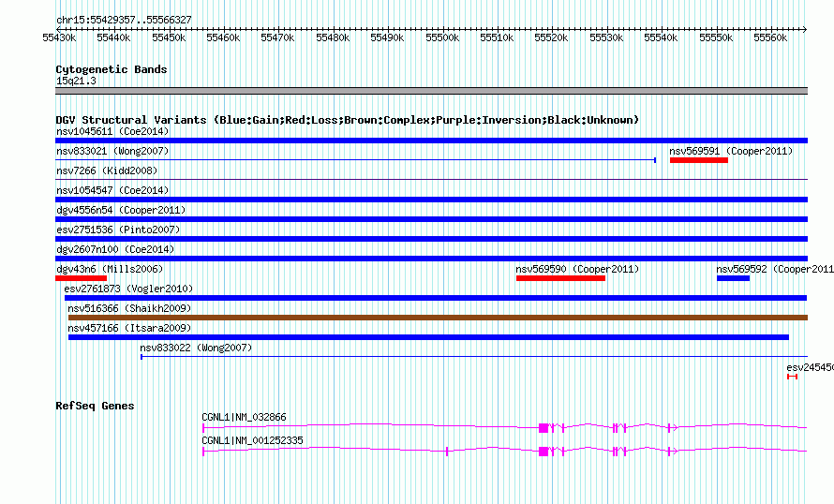
Task: Click the chr15:55429357..55566327 coordinate label
Action: [x=124, y=20]
